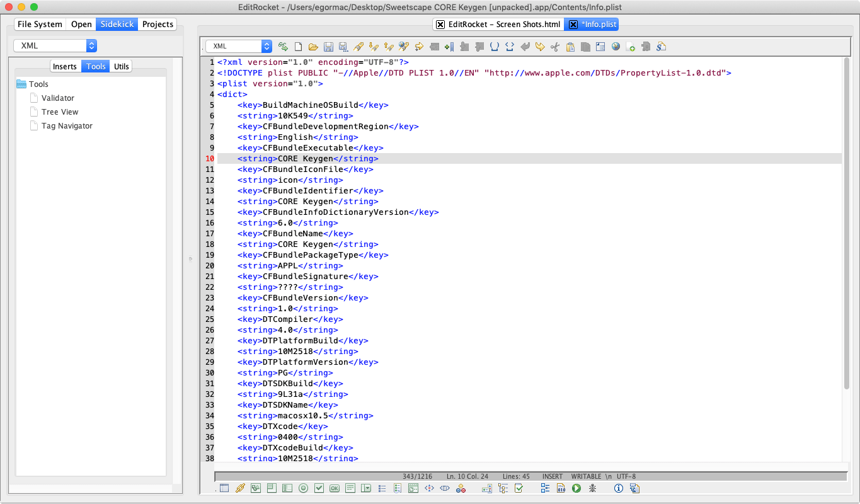Open the Tag Navigator tool
Screen dimensions: 860x504
point(67,125)
